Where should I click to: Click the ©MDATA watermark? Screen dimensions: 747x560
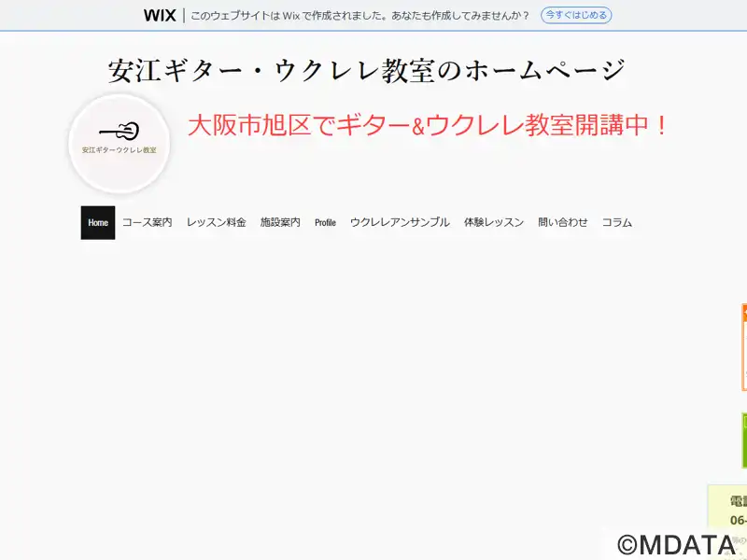676,545
